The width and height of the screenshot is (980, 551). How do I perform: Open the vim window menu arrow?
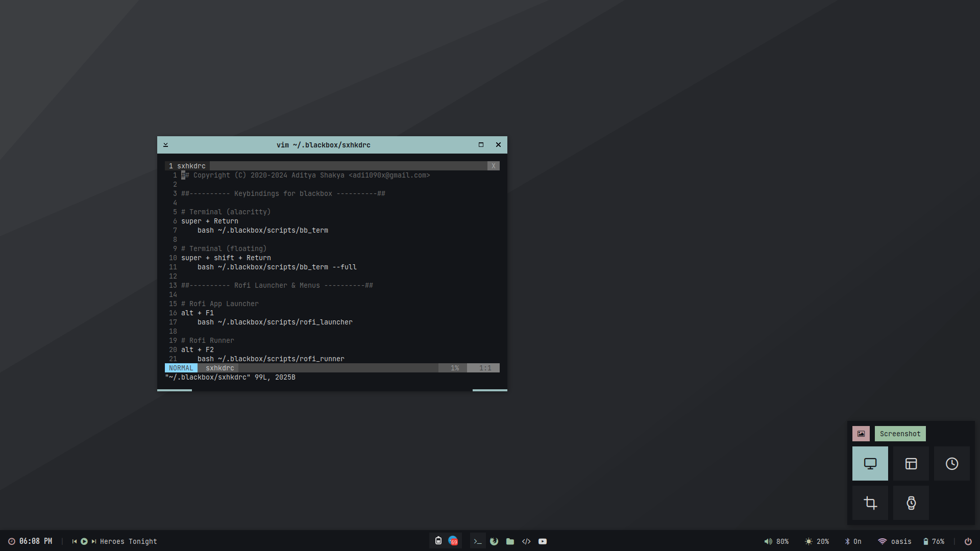coord(165,145)
